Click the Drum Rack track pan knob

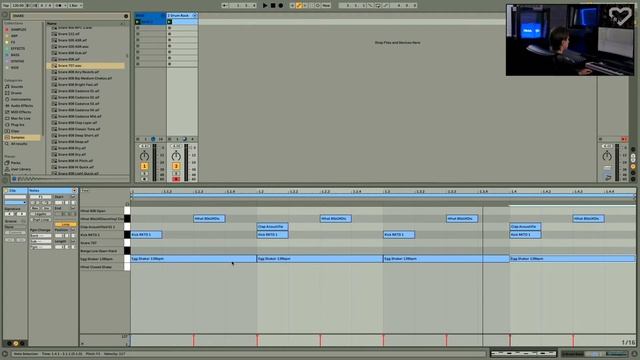click(176, 156)
